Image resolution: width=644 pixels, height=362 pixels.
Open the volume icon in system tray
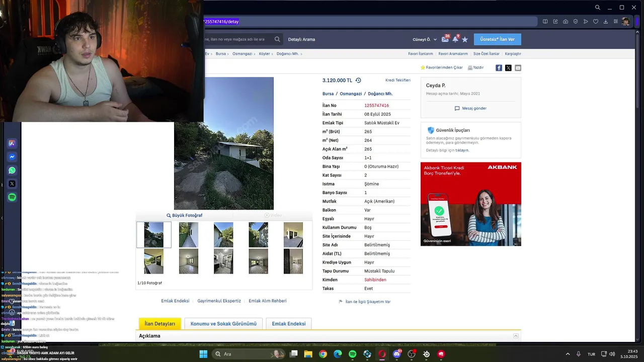click(612, 354)
